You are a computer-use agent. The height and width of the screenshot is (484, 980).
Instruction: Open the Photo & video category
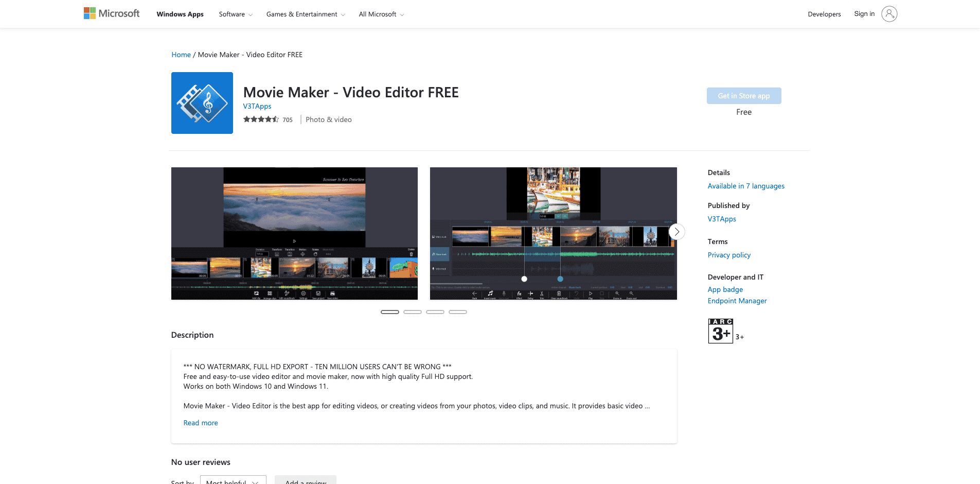(329, 119)
